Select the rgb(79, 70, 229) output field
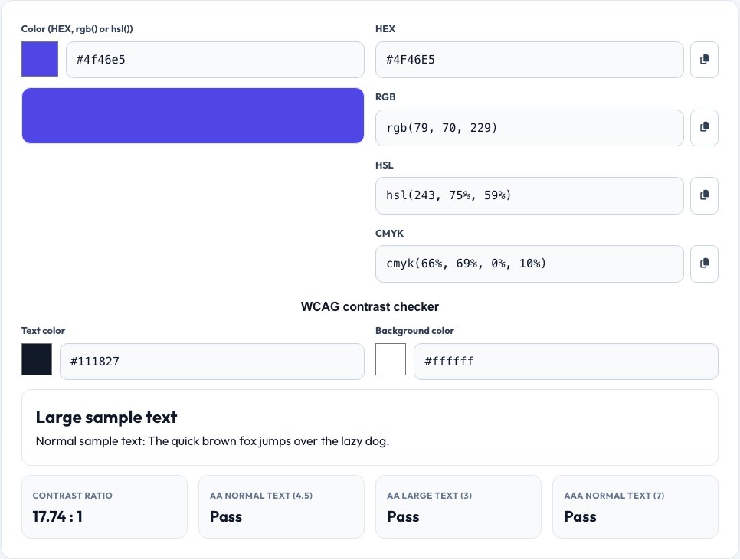 529,128
